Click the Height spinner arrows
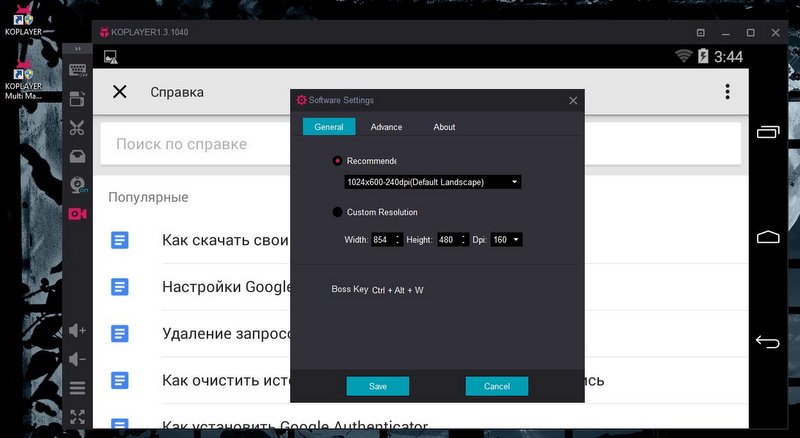Viewport: 800px width, 438px height. click(463, 239)
